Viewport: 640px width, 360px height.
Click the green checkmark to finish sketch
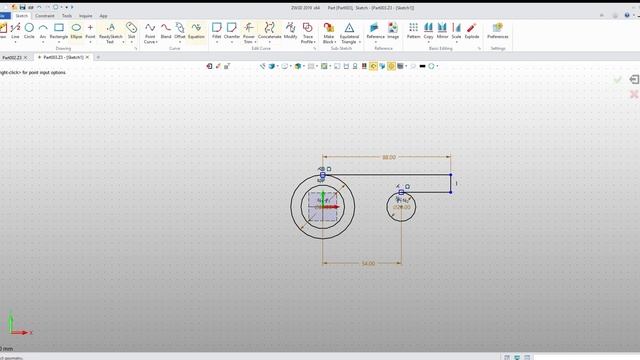[x=618, y=80]
